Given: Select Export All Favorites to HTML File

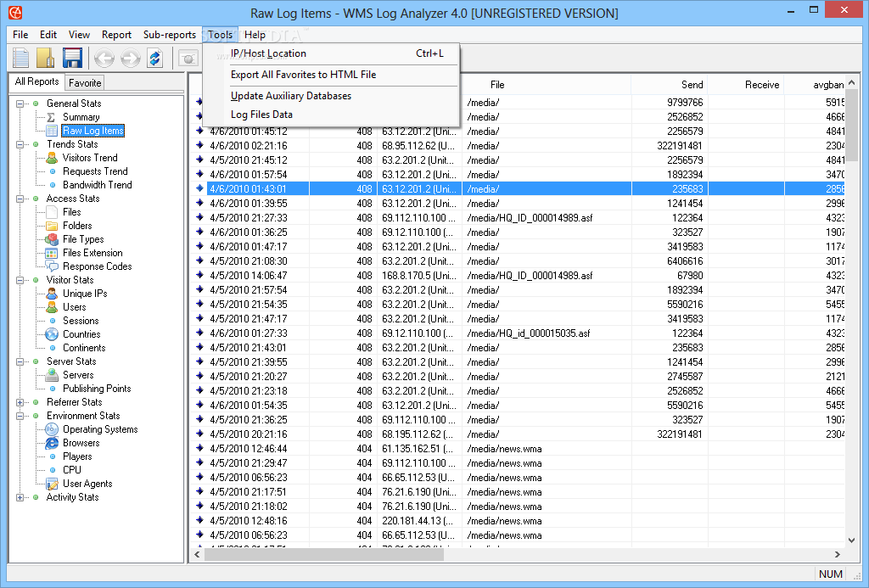Looking at the screenshot, I should pyautogui.click(x=331, y=75).
